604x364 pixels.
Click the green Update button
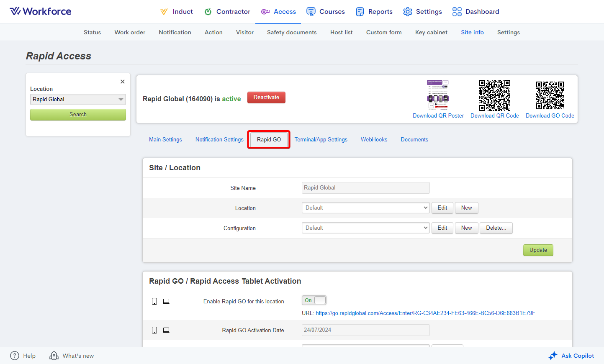538,250
